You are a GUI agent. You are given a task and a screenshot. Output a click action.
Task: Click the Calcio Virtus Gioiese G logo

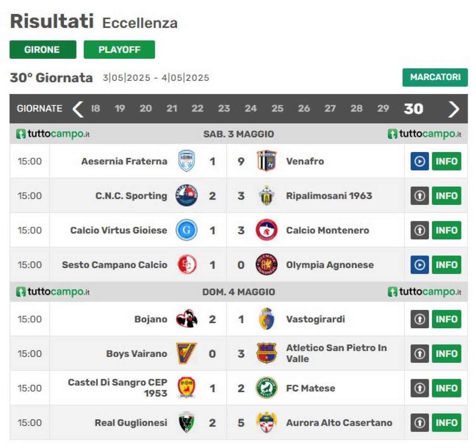point(186,230)
